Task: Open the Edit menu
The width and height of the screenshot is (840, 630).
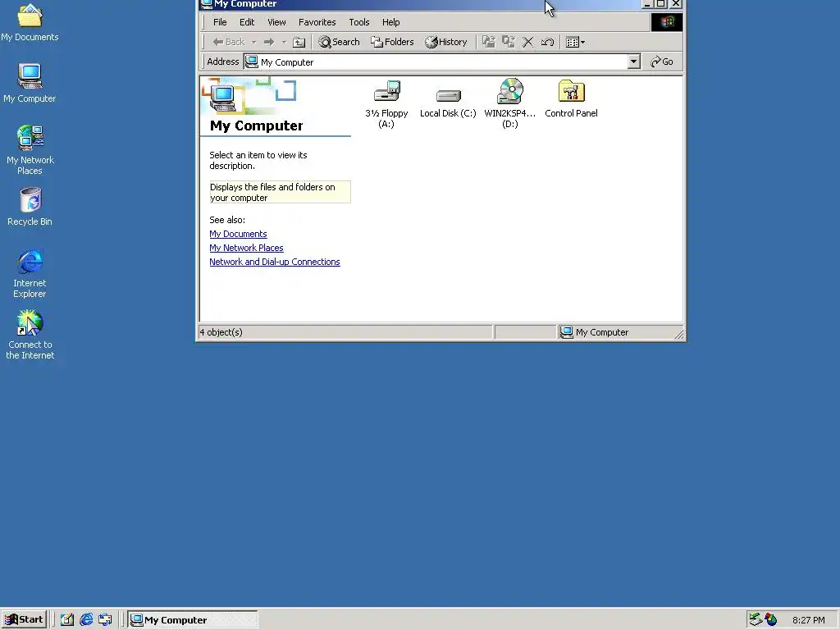Action: (x=247, y=22)
